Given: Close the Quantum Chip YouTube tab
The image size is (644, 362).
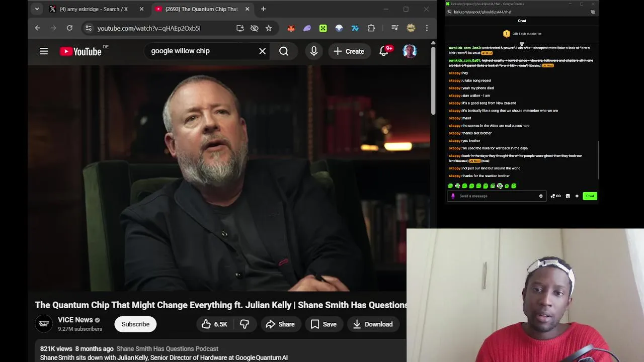Looking at the screenshot, I should [247, 9].
